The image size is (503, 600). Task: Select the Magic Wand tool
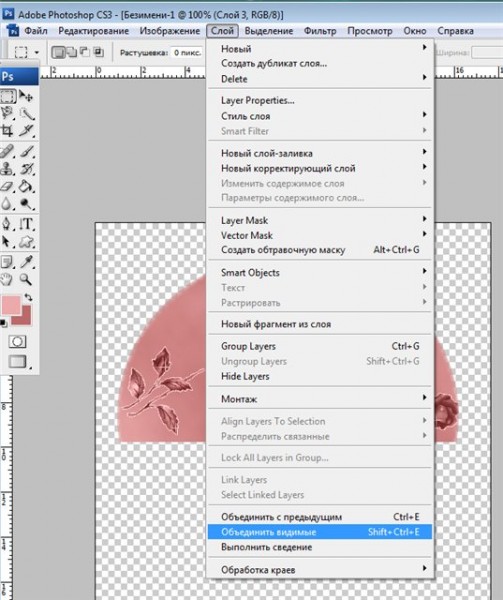26,113
